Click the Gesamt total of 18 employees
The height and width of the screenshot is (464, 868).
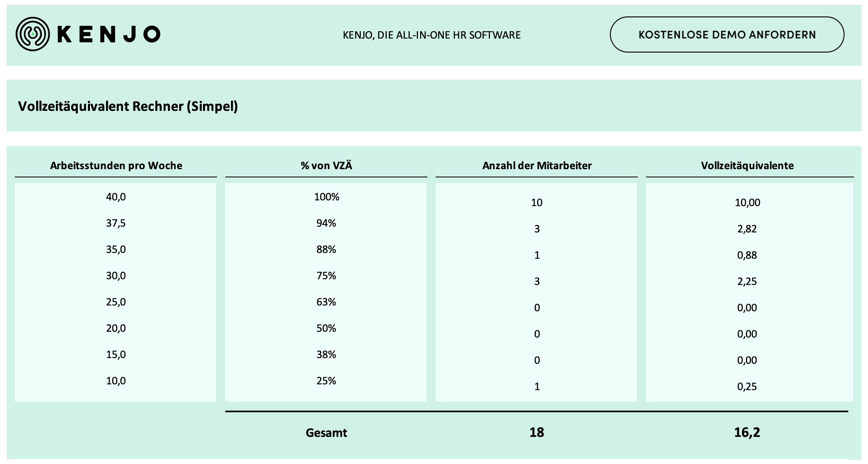[x=537, y=432]
